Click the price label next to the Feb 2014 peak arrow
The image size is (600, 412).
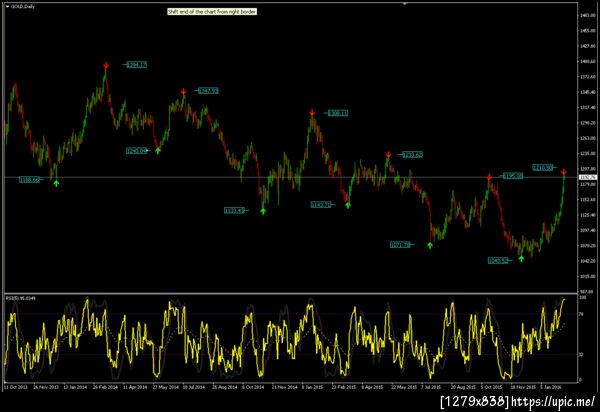tap(137, 65)
